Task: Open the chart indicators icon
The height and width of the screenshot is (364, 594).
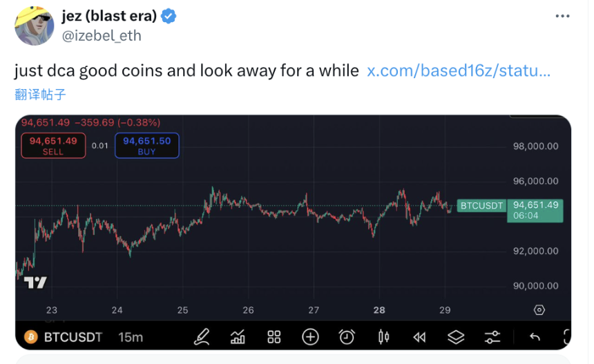Action: 238,337
